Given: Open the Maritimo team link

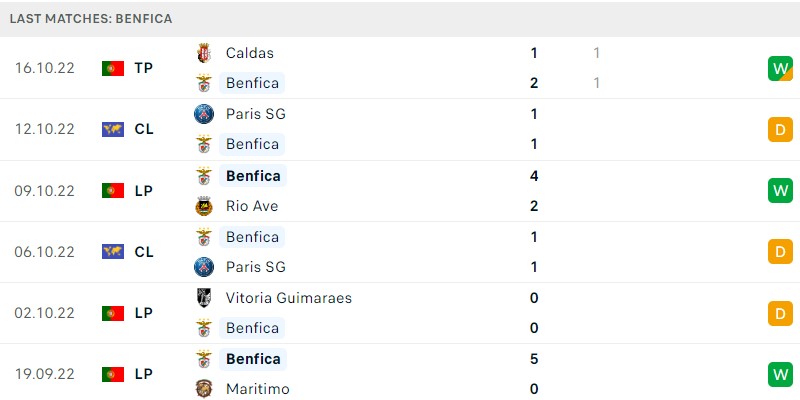Looking at the screenshot, I should coord(258,389).
